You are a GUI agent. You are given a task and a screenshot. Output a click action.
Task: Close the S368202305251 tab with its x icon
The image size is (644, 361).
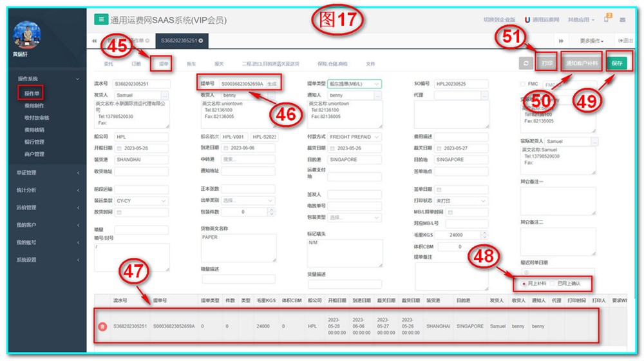tap(201, 41)
